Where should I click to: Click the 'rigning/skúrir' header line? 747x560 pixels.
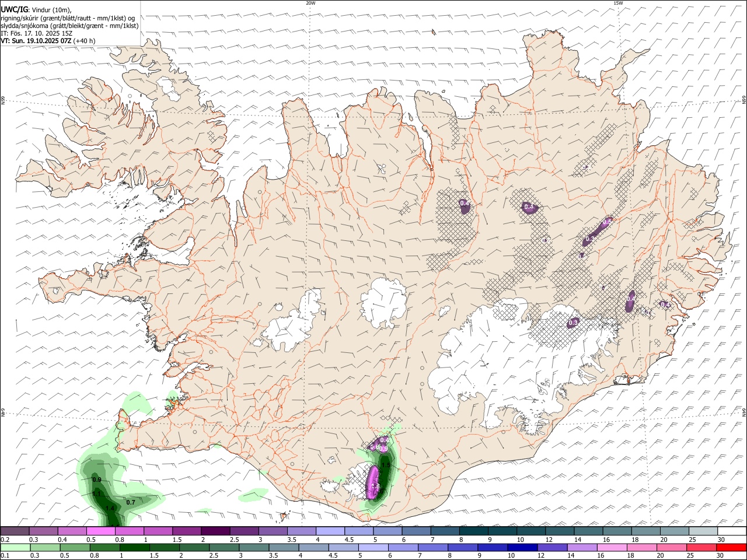coord(68,18)
